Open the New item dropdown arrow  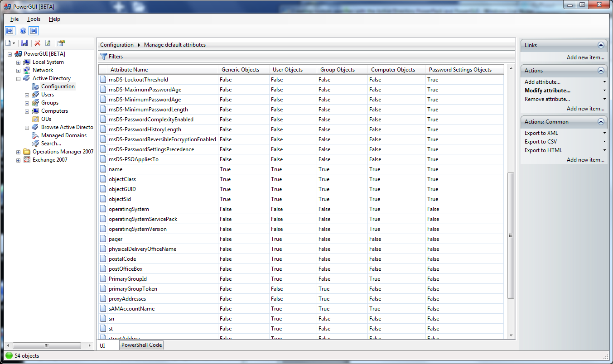point(14,43)
